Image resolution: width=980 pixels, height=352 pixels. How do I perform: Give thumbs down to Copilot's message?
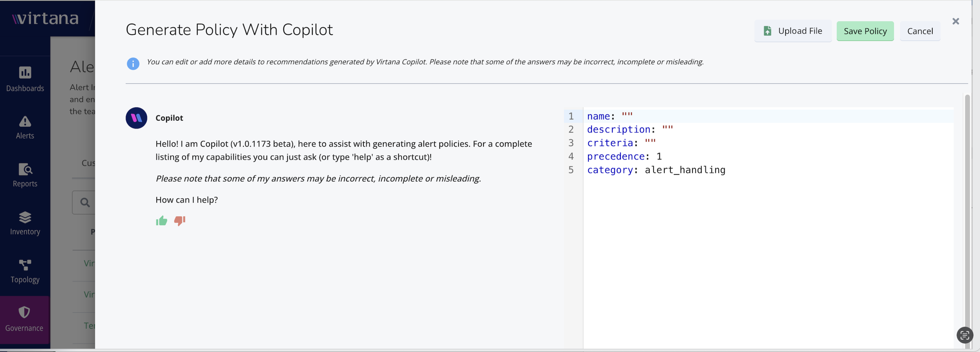pos(180,221)
